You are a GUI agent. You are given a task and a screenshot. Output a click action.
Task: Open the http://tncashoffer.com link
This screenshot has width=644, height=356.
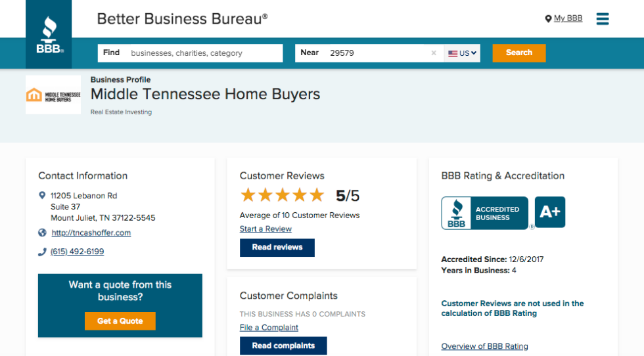point(91,233)
